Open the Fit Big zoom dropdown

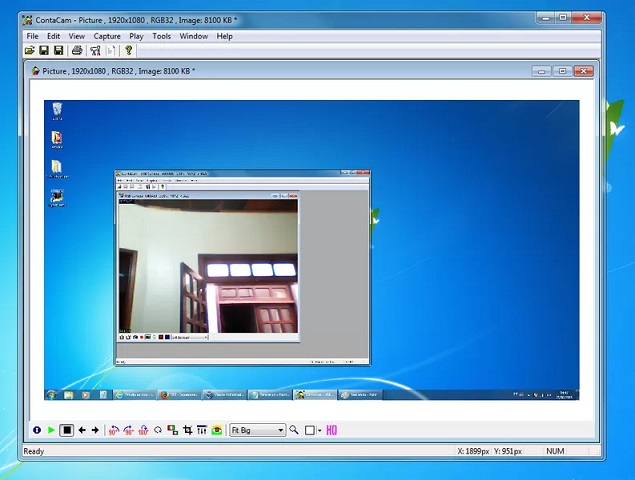click(x=281, y=430)
